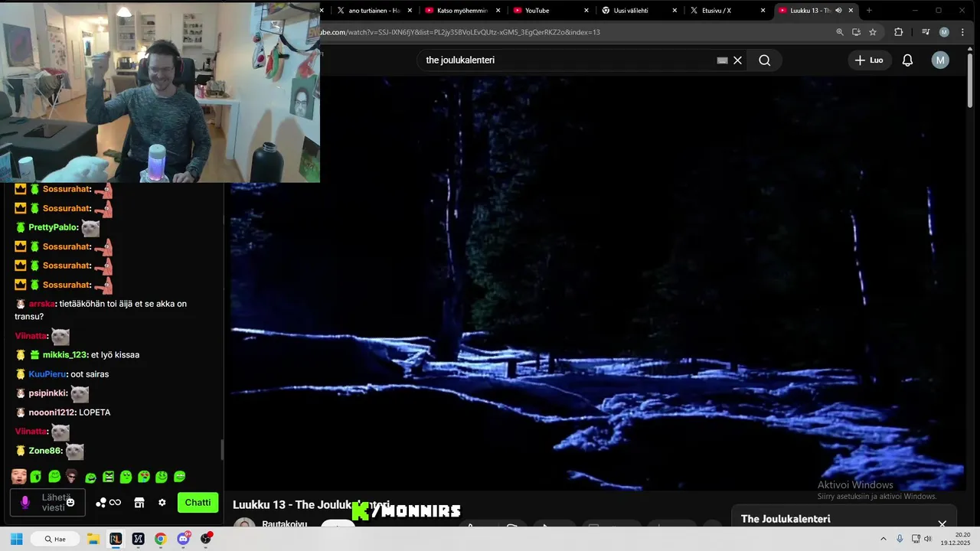The image size is (980, 551).
Task: Open the emoji picker in message box
Action: click(70, 503)
